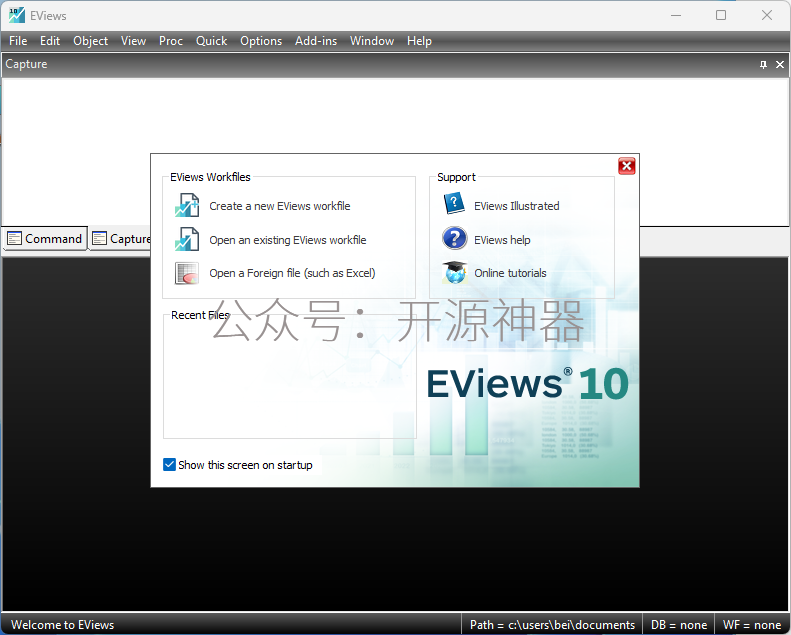Viewport: 791px width, 635px height.
Task: Click the EViews help question mark icon
Action: click(x=455, y=238)
